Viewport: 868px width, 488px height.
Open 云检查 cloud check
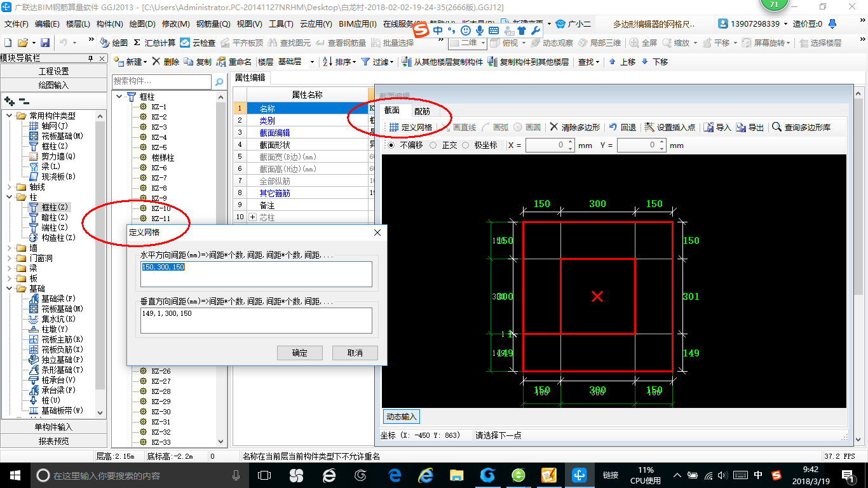tap(198, 43)
